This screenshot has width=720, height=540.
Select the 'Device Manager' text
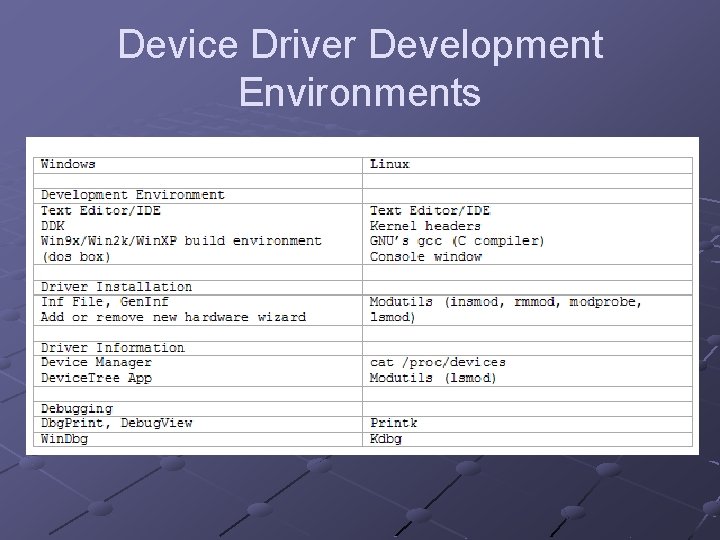(96, 362)
